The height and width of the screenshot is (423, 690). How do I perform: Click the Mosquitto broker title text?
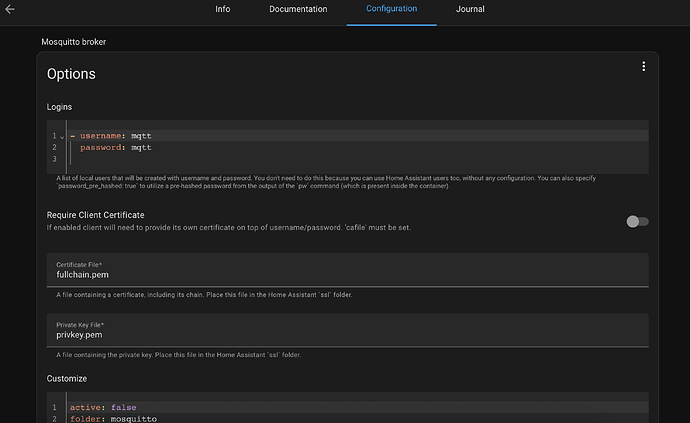pos(73,42)
